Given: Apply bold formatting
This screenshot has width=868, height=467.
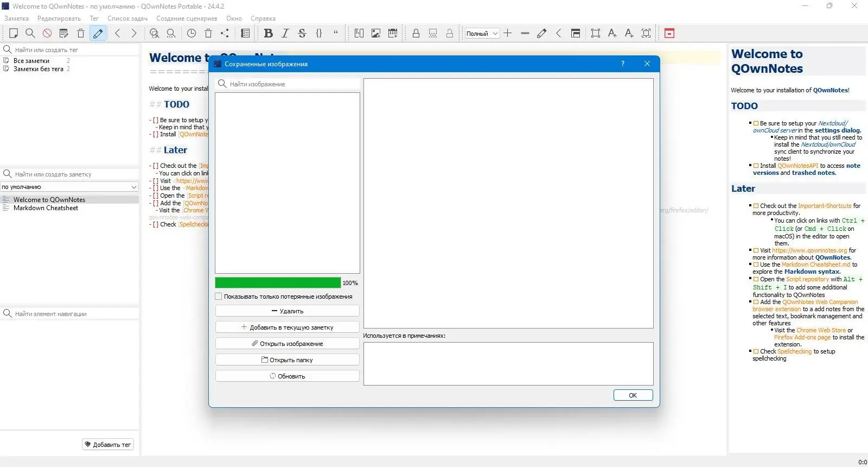Looking at the screenshot, I should coord(268,33).
